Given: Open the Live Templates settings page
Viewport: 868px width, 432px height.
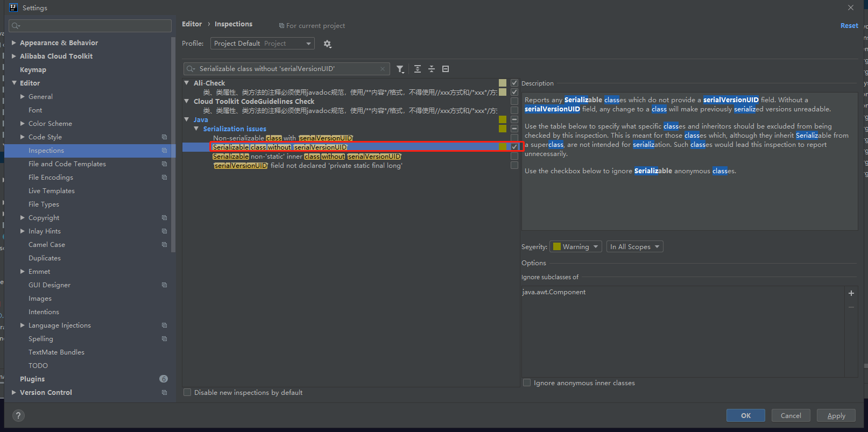Looking at the screenshot, I should coord(52,191).
